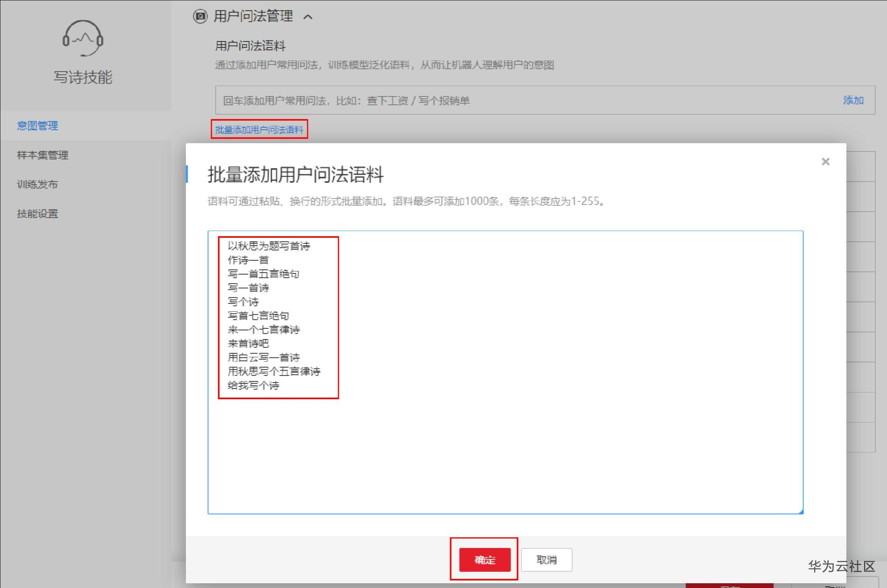Viewport: 887px width, 588px height.
Task: Select 技能设置 sidebar item
Action: pos(38,214)
